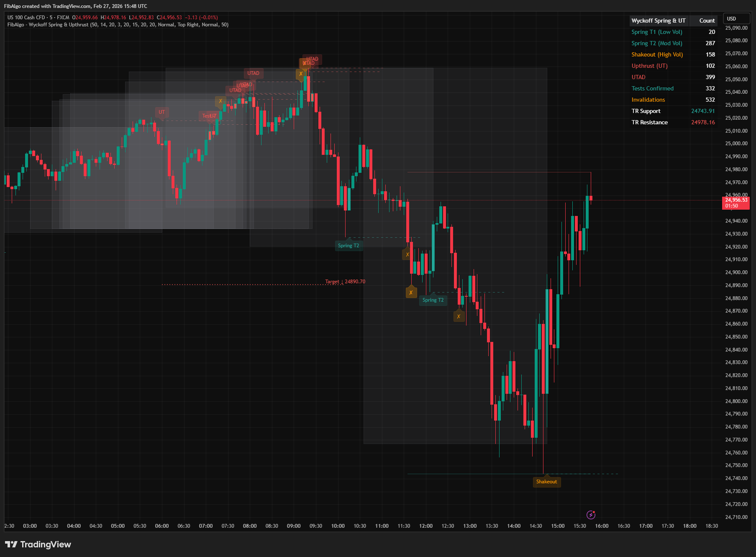Click the UTAD label at the chart peak
This screenshot has height=557, width=756.
point(312,59)
